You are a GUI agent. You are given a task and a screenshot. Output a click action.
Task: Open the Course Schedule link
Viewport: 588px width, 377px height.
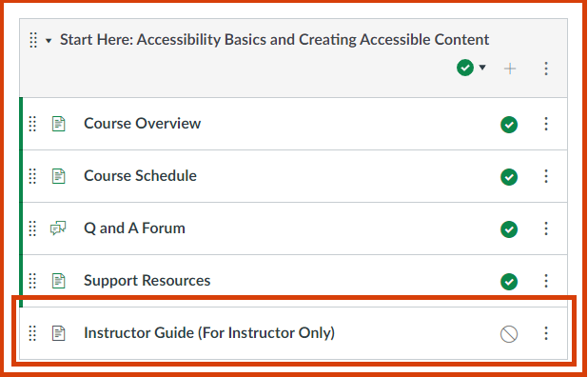(x=140, y=175)
